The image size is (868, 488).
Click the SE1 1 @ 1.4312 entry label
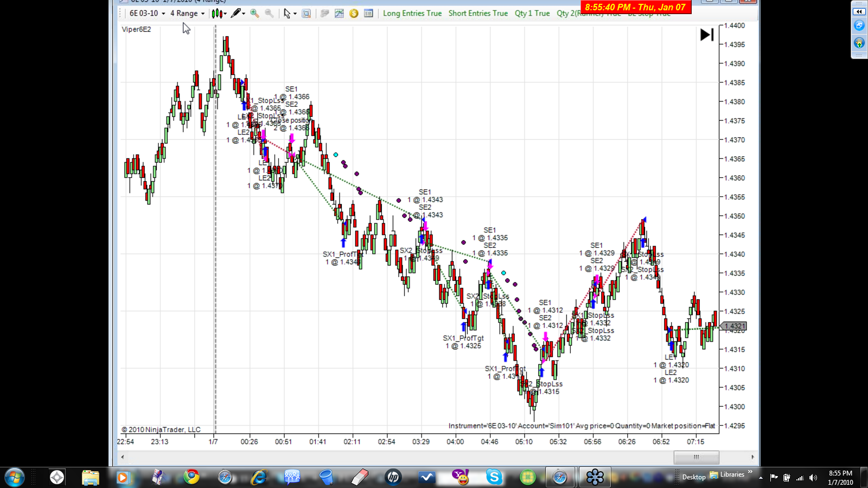point(545,306)
